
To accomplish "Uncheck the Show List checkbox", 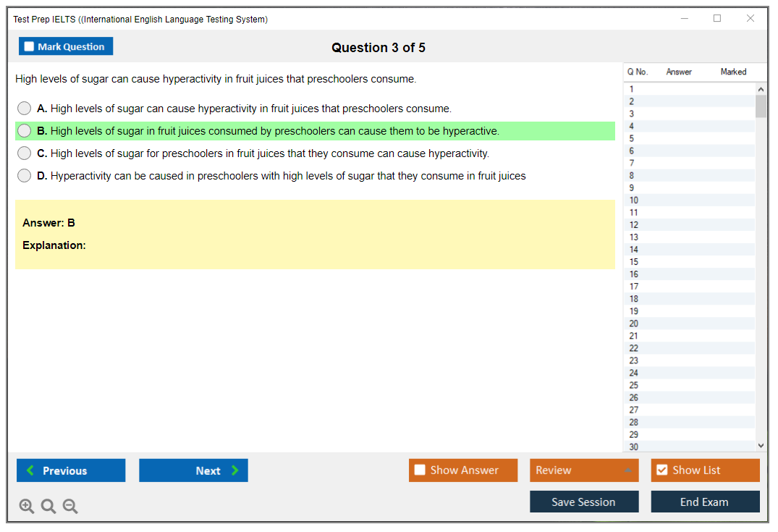I will click(x=661, y=470).
